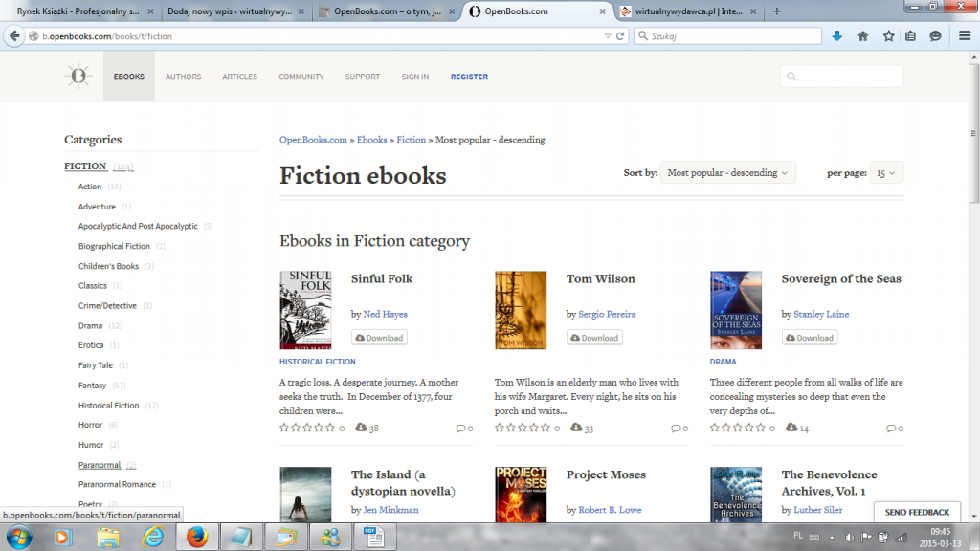Switch to the Dodaj nowy wpis tab
The width and height of the screenshot is (980, 551).
click(x=230, y=11)
